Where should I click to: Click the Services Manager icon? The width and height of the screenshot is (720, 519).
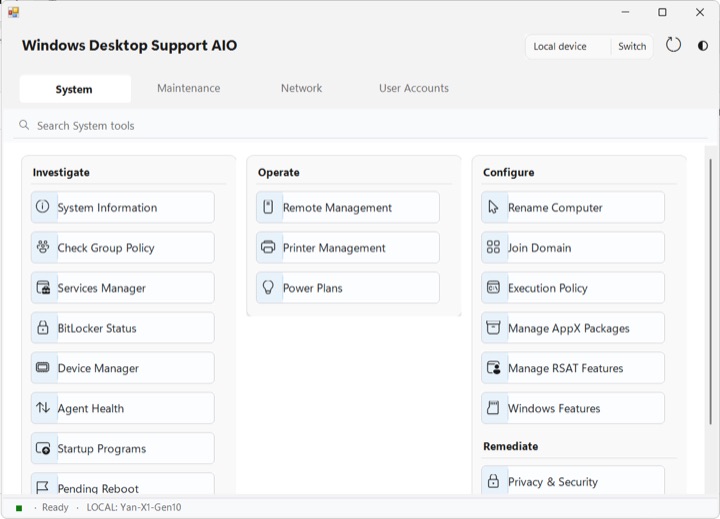tap(43, 288)
